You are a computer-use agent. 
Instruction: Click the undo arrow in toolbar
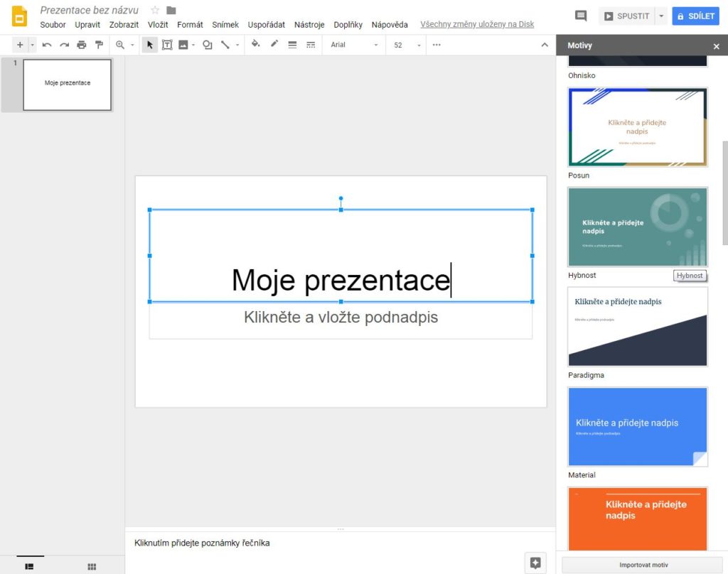(47, 45)
